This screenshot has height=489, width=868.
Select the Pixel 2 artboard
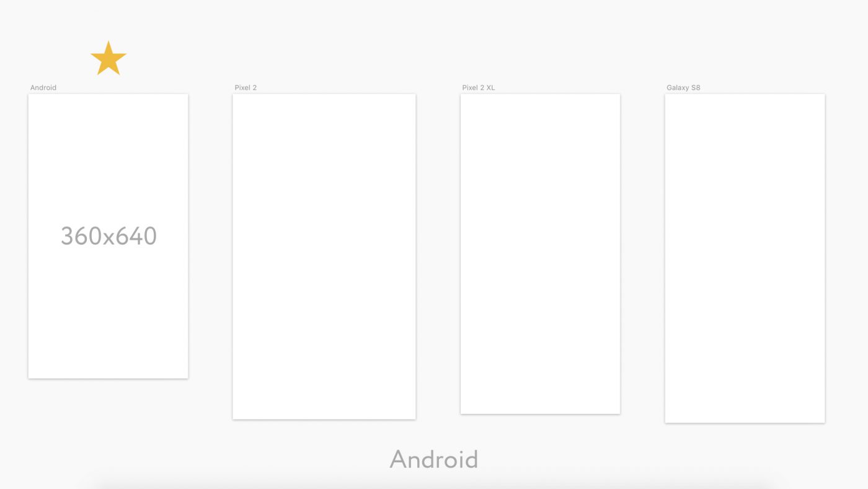coord(324,256)
